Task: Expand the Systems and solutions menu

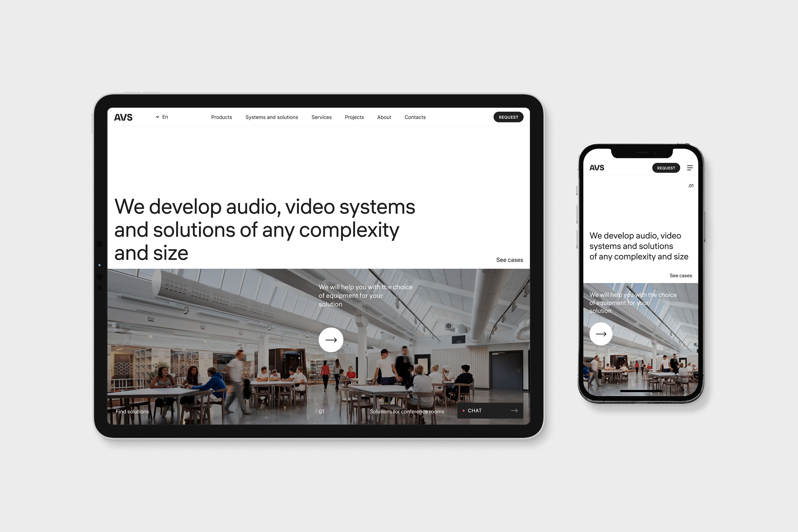Action: click(271, 117)
